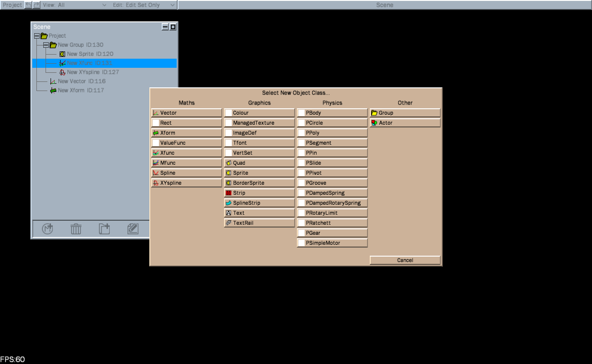Screen dimensions: 592x364
Task: Open the Project menu
Action: click(12, 5)
